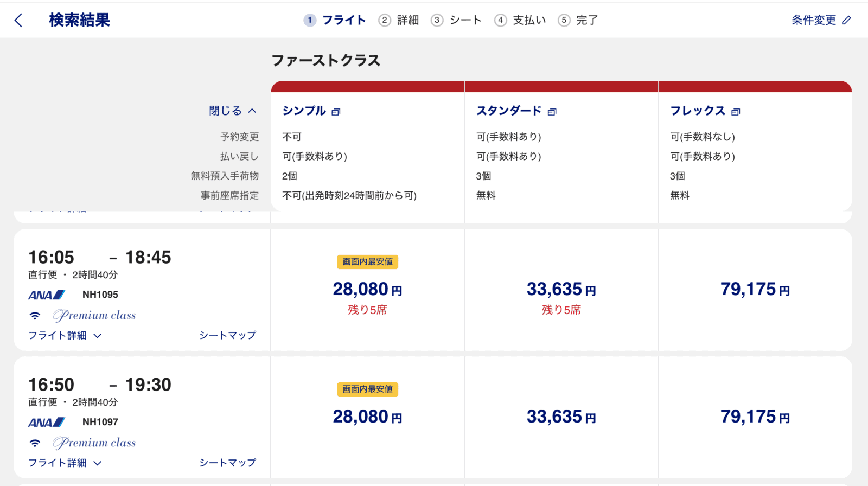Select 28,080円 シンプル fare on NH1097
This screenshot has width=868, height=486.
click(x=367, y=417)
